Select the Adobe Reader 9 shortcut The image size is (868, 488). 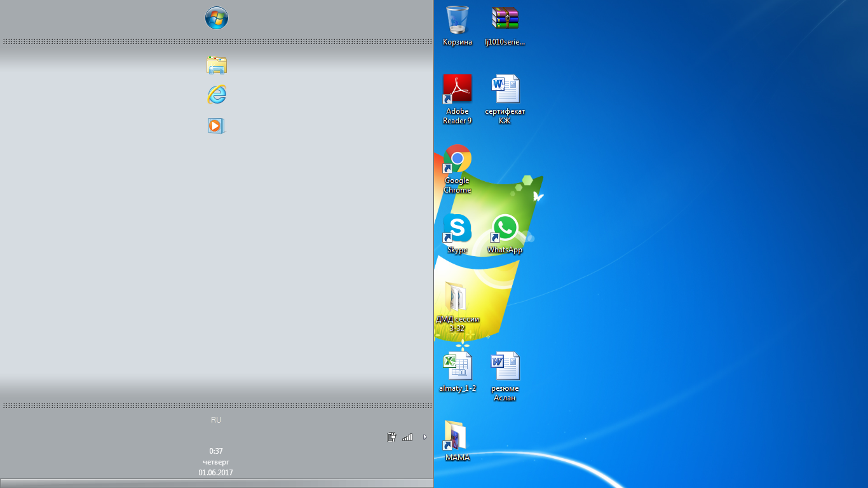click(x=458, y=99)
